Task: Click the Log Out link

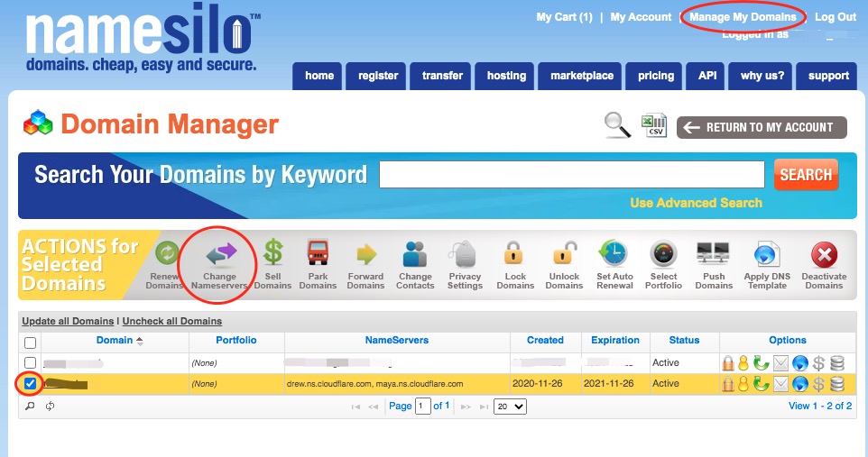Action: click(x=836, y=17)
